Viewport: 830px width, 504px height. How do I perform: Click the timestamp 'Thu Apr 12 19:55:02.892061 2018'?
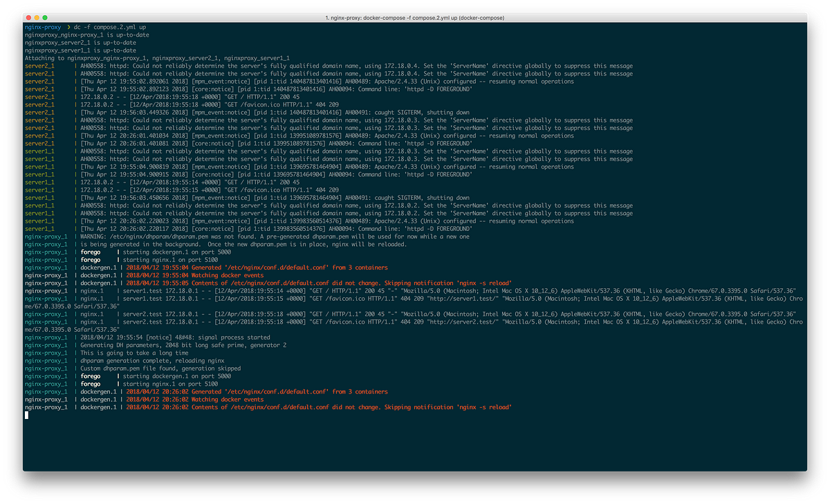pyautogui.click(x=135, y=81)
